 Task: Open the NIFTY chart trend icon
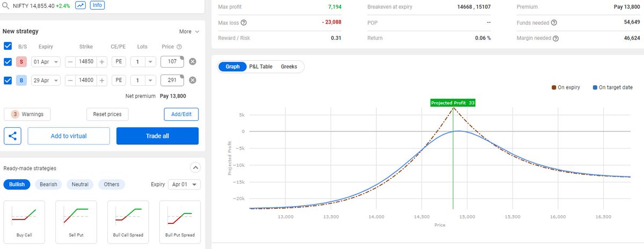pyautogui.click(x=80, y=5)
